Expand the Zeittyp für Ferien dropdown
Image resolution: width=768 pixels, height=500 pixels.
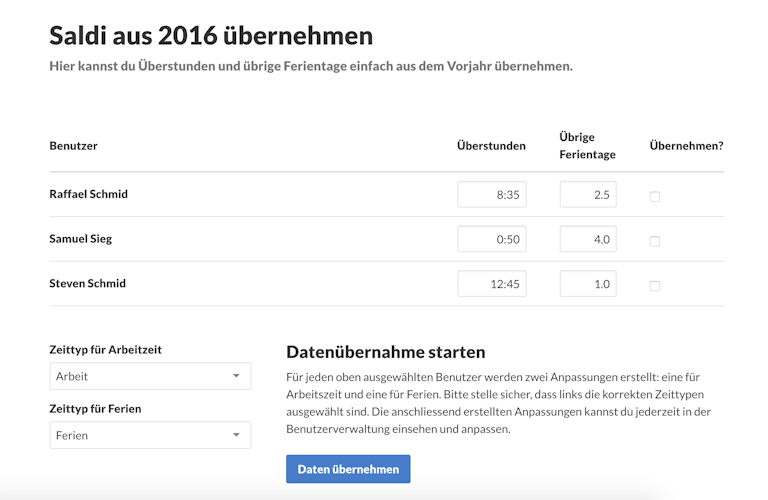tap(150, 435)
